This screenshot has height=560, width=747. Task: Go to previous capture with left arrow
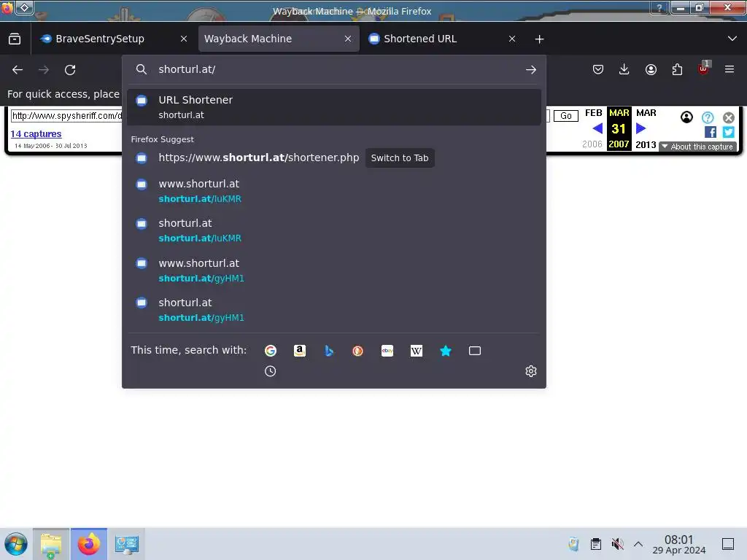tap(597, 128)
